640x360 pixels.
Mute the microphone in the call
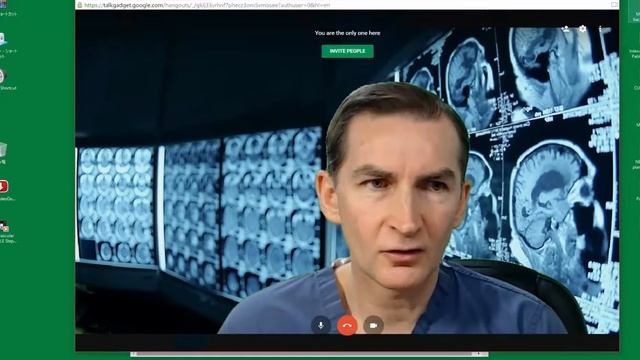321,325
